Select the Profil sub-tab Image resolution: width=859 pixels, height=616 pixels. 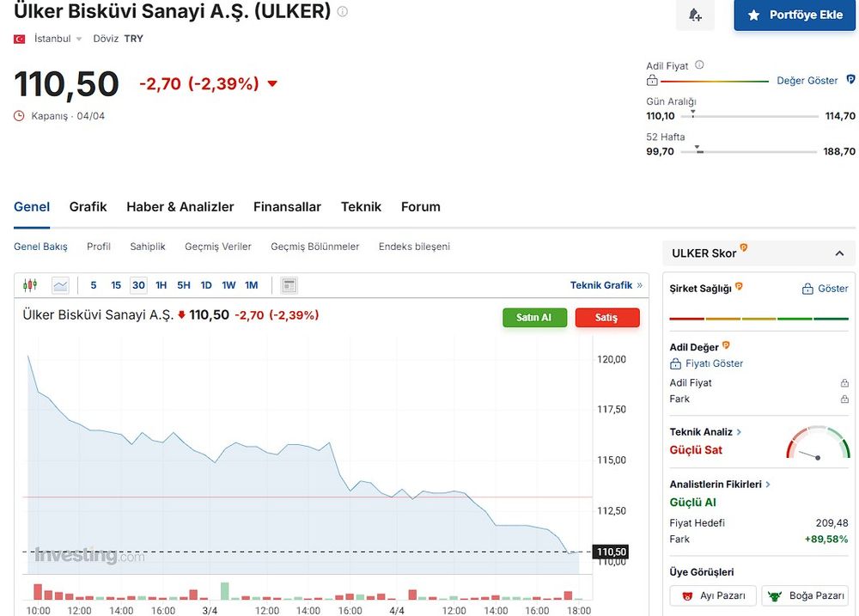click(x=99, y=247)
